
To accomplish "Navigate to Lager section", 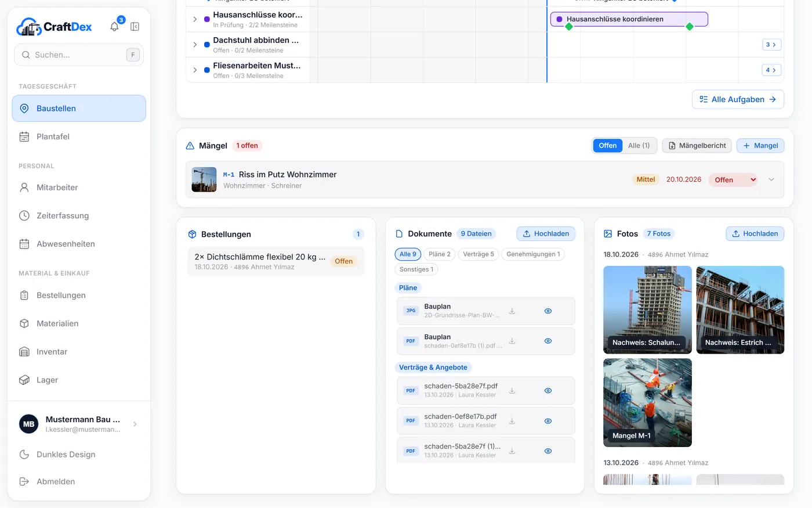I will [x=79, y=380].
